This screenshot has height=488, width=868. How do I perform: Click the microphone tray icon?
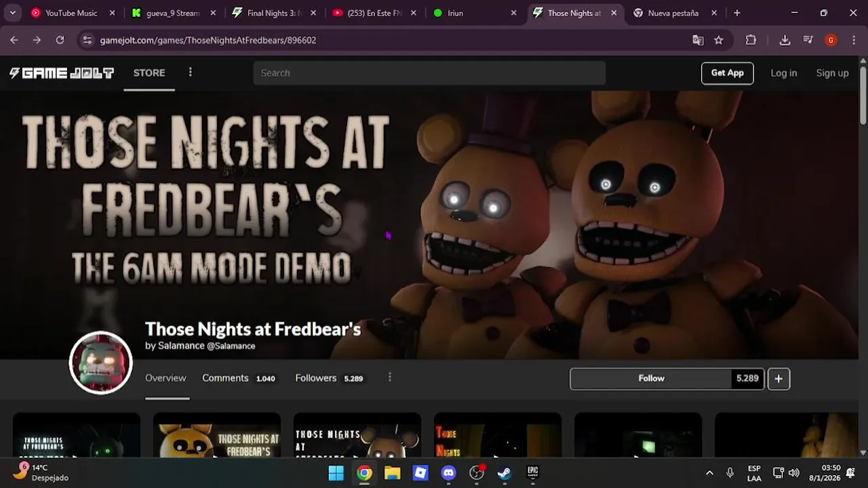coord(730,473)
